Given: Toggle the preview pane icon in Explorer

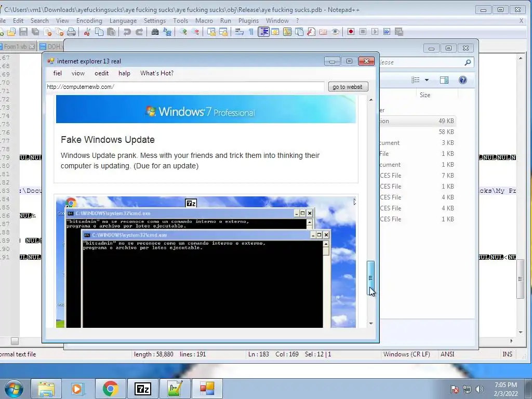Looking at the screenshot, I should (x=444, y=80).
